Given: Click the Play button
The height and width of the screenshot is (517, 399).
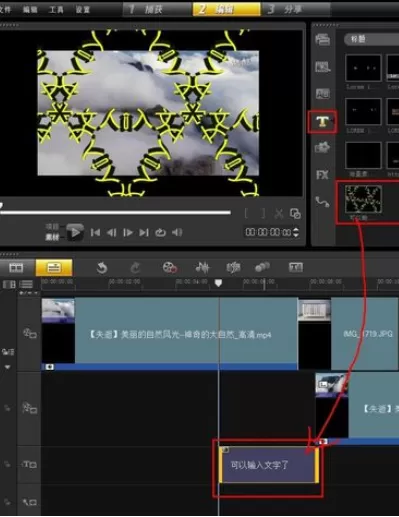Looking at the screenshot, I should tap(75, 232).
